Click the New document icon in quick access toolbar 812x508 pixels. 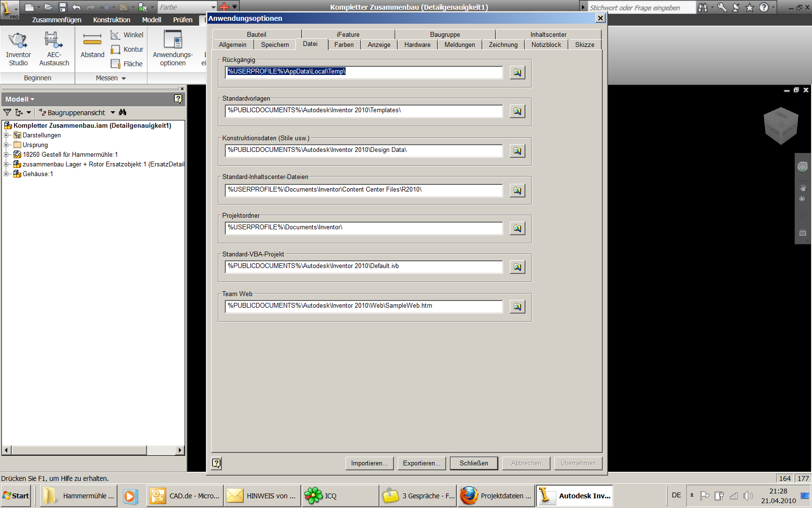pyautogui.click(x=29, y=7)
